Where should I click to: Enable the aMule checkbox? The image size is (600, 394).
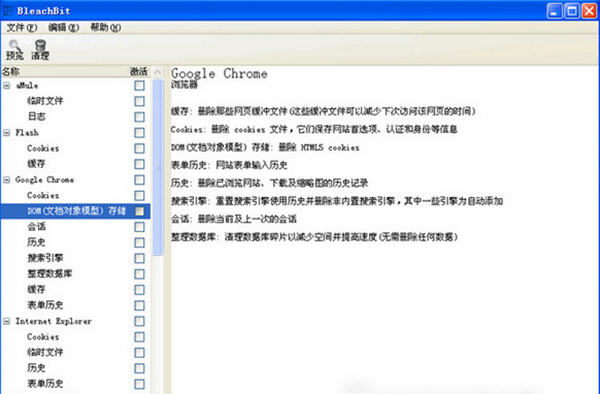[139, 85]
